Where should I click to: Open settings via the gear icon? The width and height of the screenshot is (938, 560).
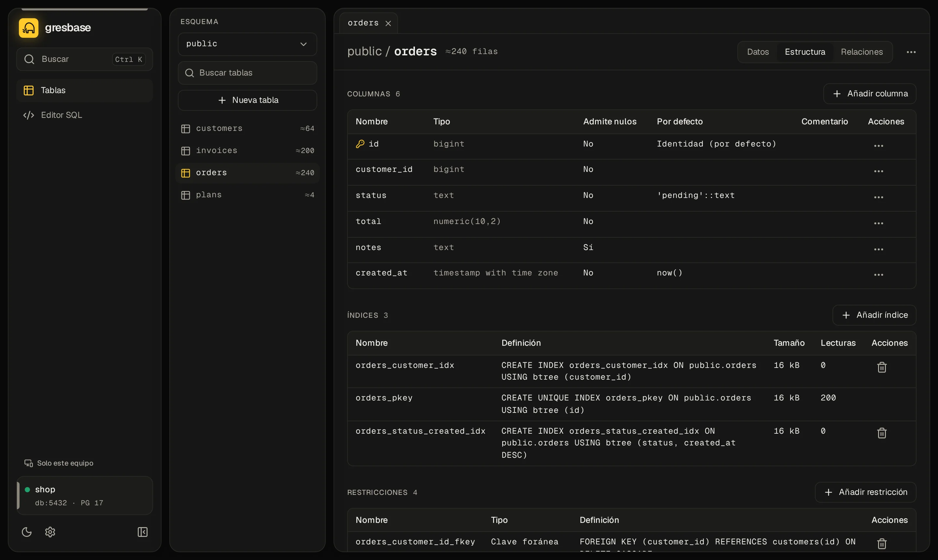pos(50,532)
